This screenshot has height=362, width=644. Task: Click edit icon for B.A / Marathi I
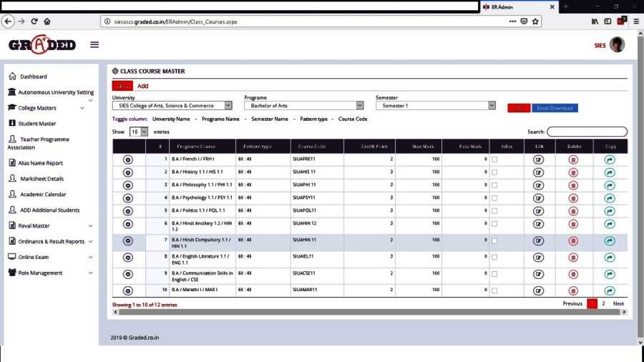click(x=538, y=290)
